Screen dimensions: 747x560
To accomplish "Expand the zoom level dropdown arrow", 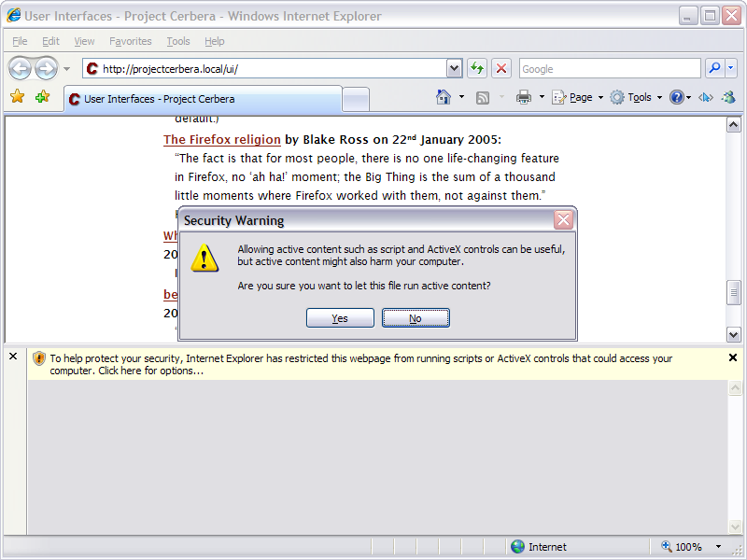I will [718, 547].
